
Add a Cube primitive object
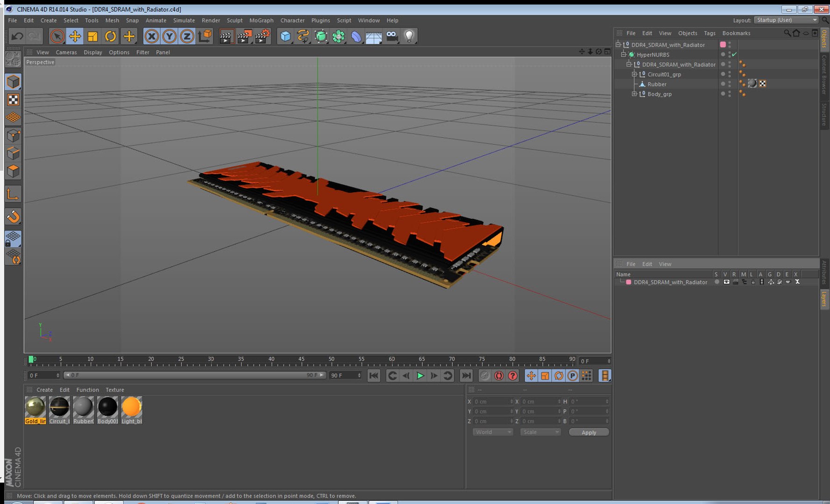click(x=285, y=36)
